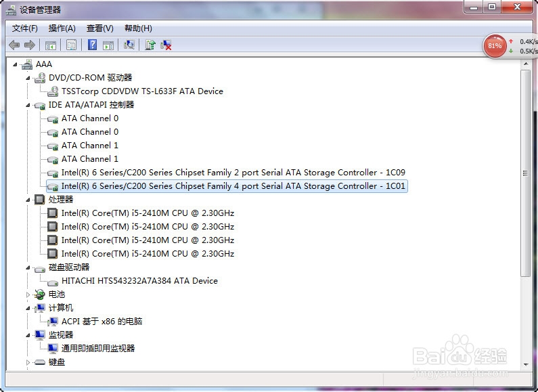538x392 pixels.
Task: Click the Properties toolbar icon
Action: (71, 45)
